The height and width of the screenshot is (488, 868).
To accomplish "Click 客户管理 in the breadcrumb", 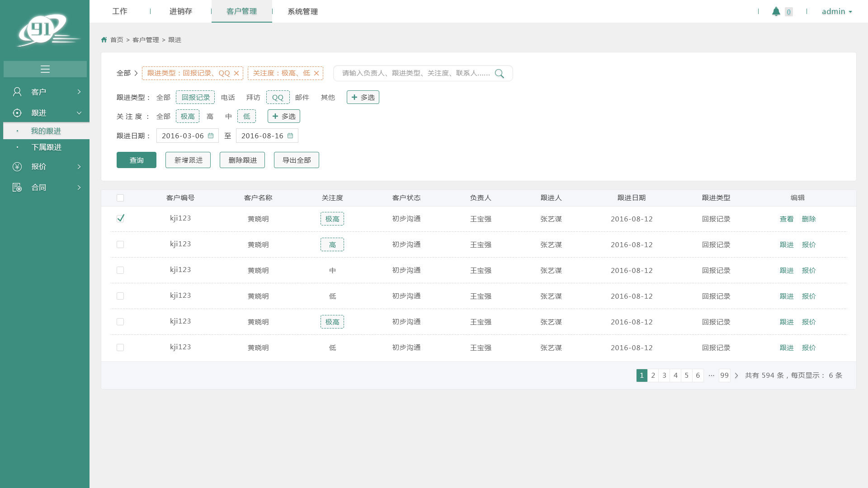I will pos(146,40).
